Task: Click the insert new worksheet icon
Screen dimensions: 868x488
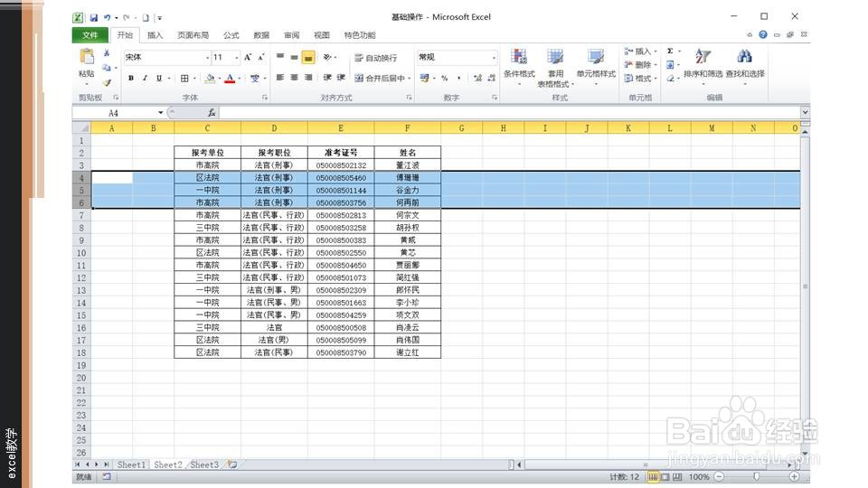Action: [232, 465]
